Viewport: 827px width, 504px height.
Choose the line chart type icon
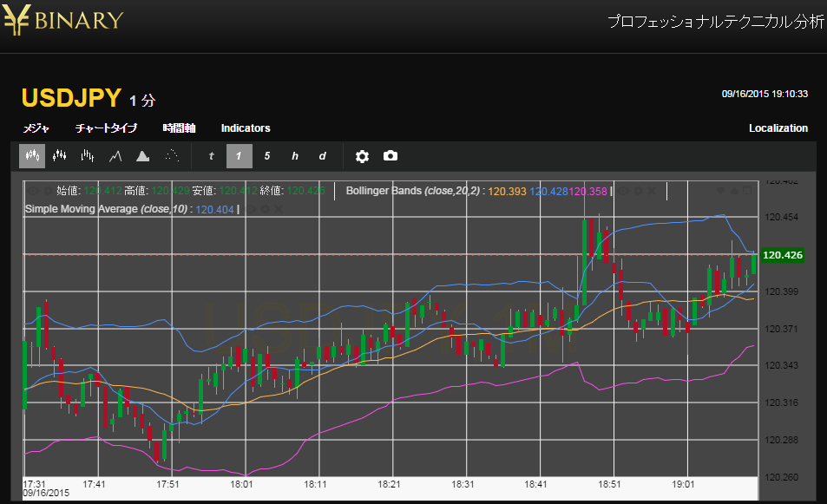(x=115, y=156)
